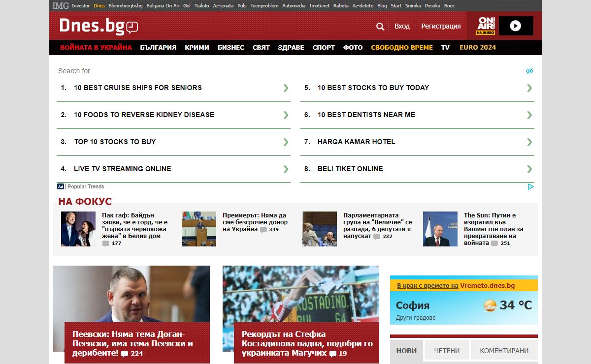591x364 pixels.
Task: Read the Peevski headline article
Action: tap(132, 343)
